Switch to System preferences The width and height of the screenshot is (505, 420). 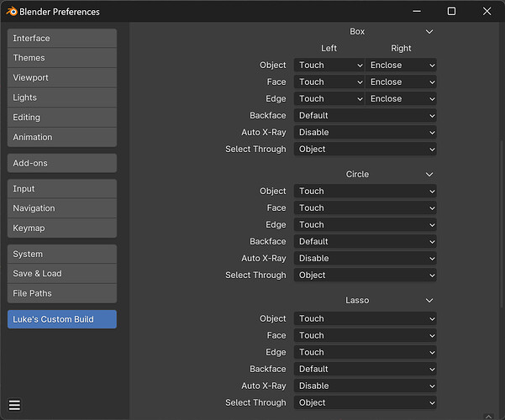[x=62, y=254]
